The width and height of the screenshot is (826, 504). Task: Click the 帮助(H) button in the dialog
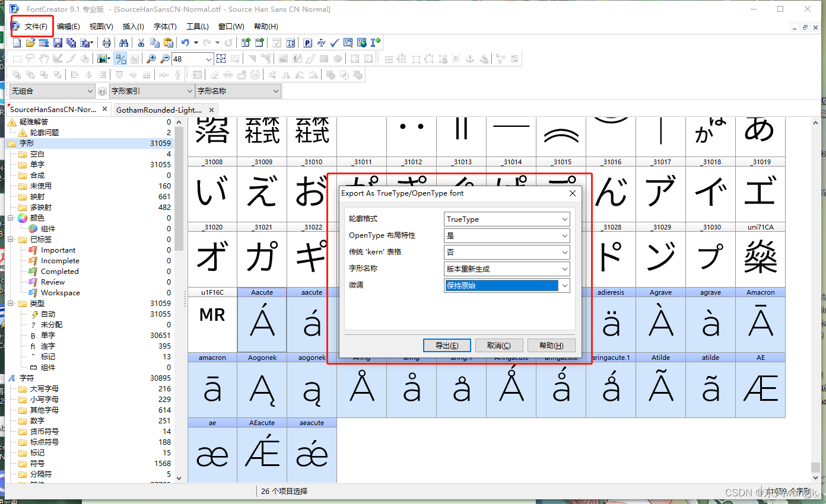pos(551,345)
